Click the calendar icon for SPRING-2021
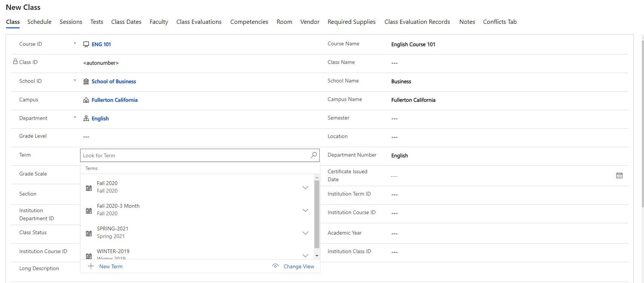 (x=89, y=233)
